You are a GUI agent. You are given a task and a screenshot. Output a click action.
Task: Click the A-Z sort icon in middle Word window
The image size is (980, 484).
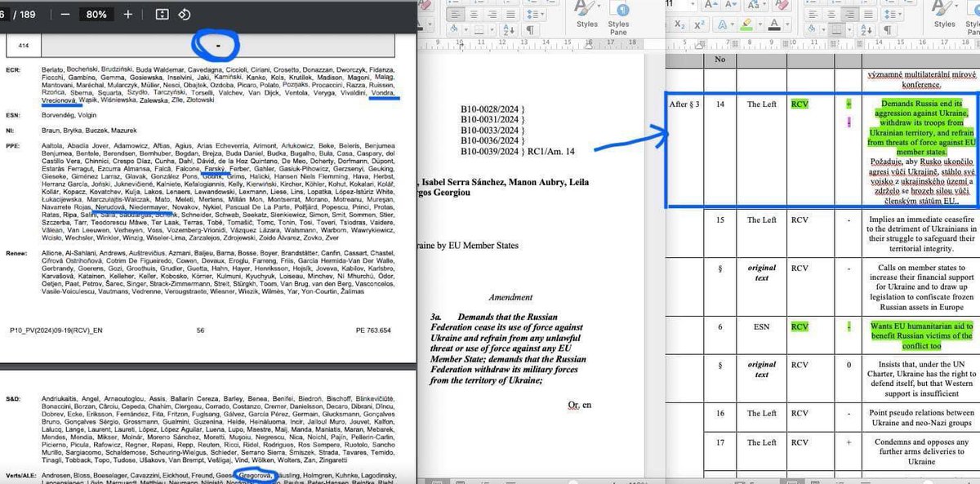[x=509, y=29]
